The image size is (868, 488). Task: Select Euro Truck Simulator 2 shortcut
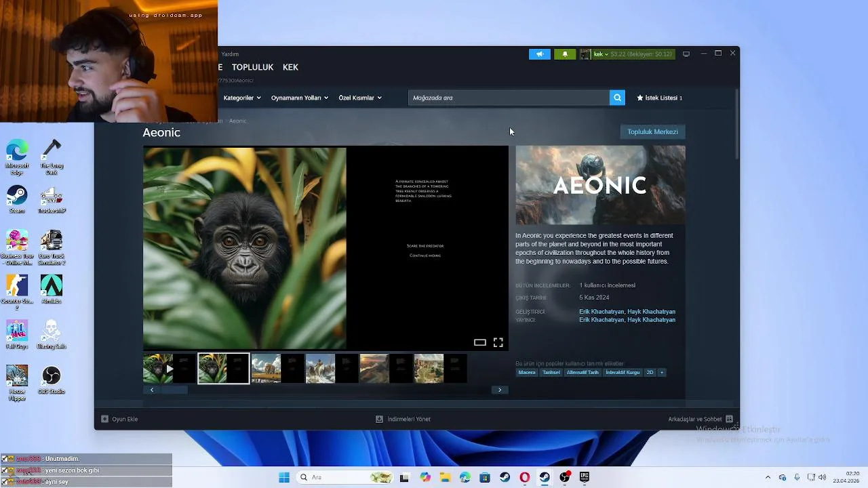[52, 248]
